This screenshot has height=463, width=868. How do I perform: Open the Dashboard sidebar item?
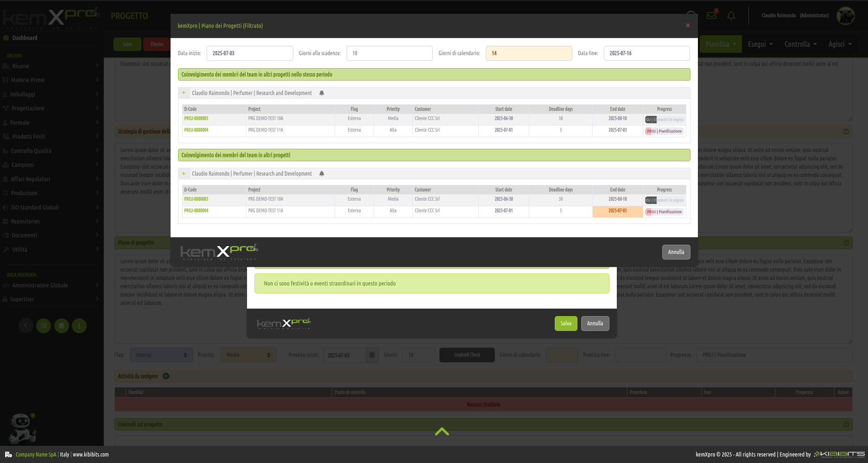[x=25, y=38]
